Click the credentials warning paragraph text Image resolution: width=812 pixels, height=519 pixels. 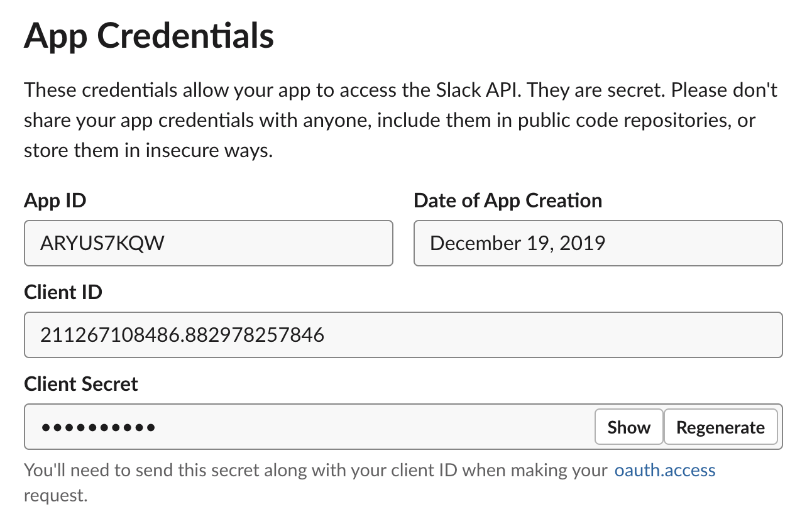click(x=400, y=121)
